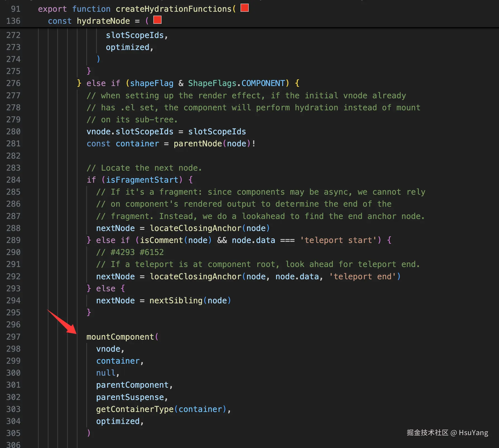
Task: Click 'optimized,' on line 273
Action: tap(130, 47)
